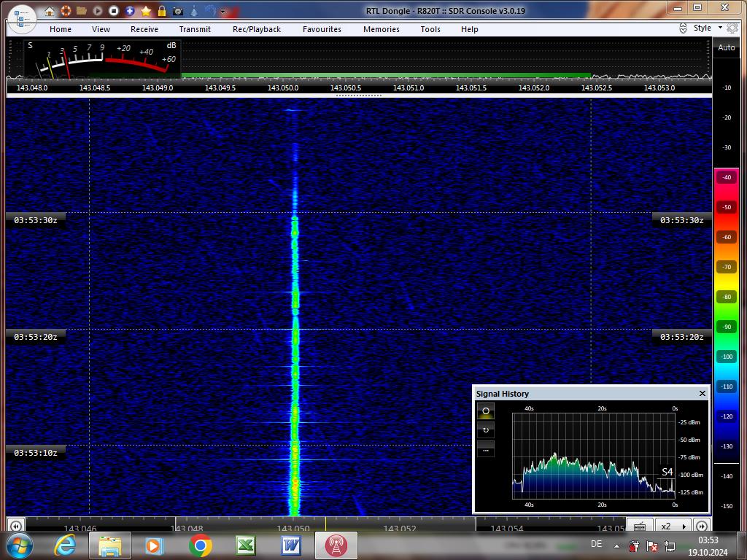Click the Action Center flag tray icon
Viewport: 747px width, 560px height.
pyautogui.click(x=651, y=545)
